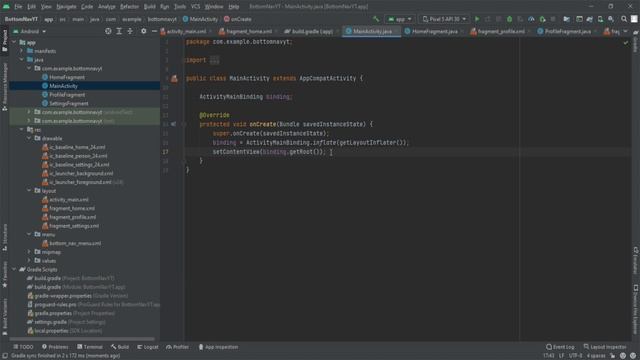Expand the manifests folder
This screenshot has height=360, width=640.
[22, 51]
